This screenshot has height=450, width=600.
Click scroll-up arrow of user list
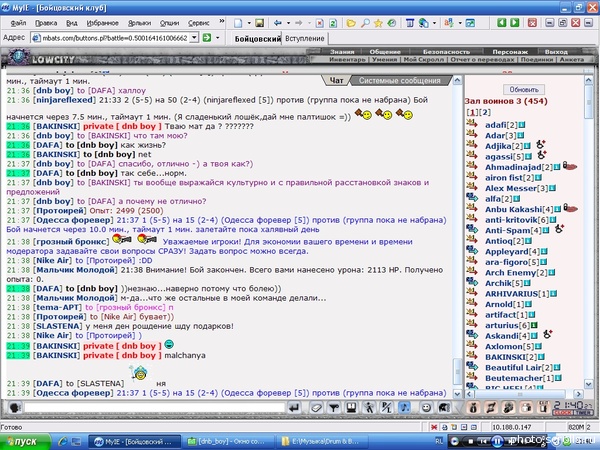(589, 80)
